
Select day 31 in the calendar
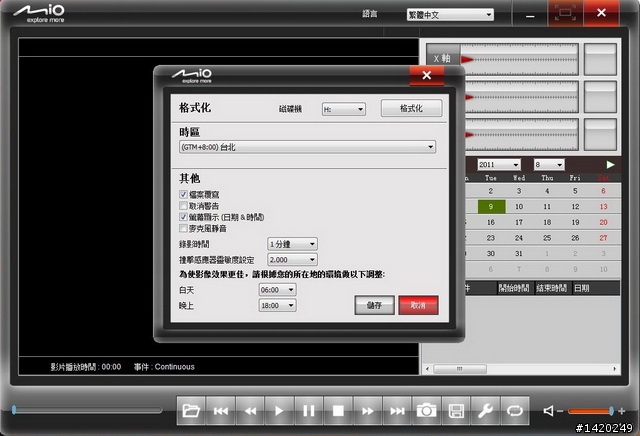(519, 254)
